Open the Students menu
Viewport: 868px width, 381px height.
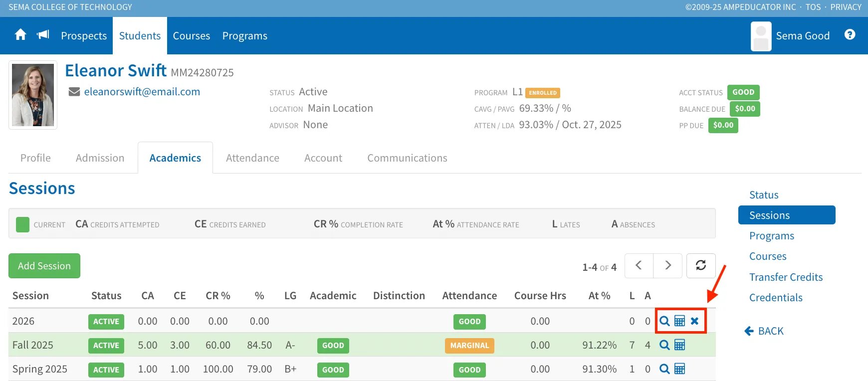pos(140,36)
